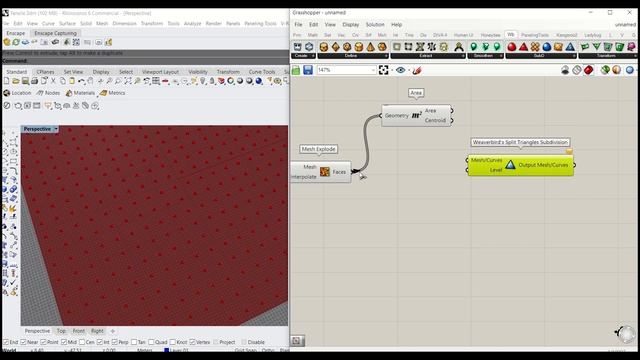Select the red sphere Weaverbird SubD component

(x=512, y=47)
